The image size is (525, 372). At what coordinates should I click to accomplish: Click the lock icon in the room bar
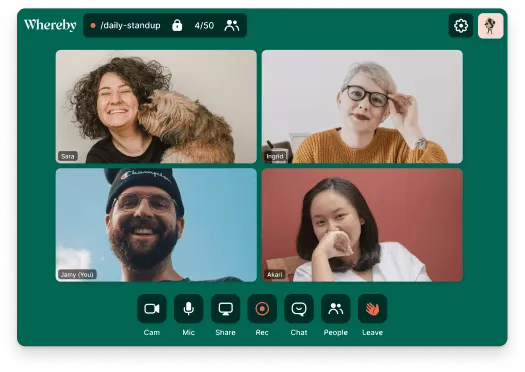177,25
